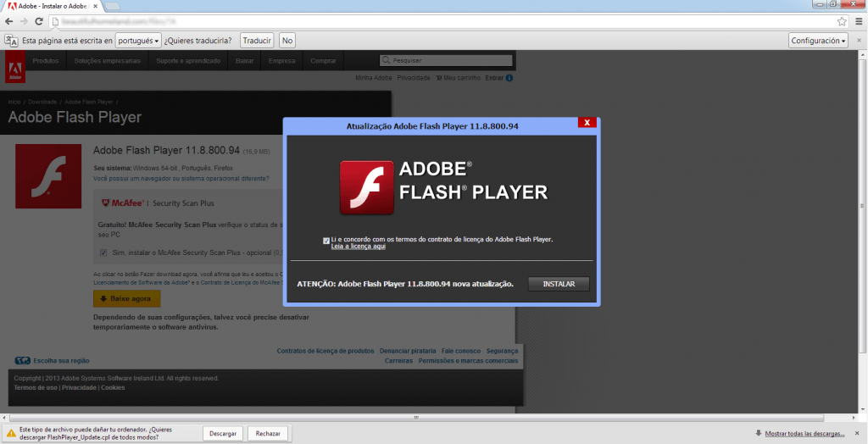Click the info icon next to Entrar
Screen dimensions: 868x444
tap(509, 78)
